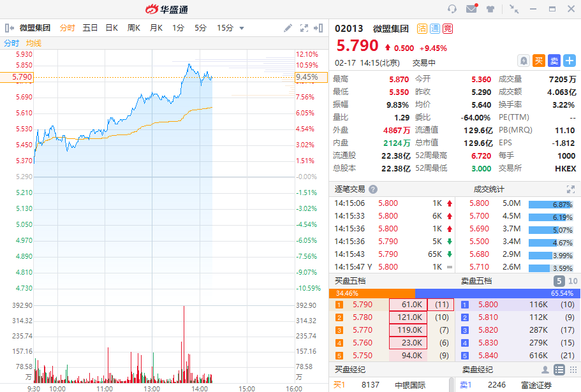Show 5-level order book depth
Viewport: 581px width, 392px height.
click(x=559, y=281)
